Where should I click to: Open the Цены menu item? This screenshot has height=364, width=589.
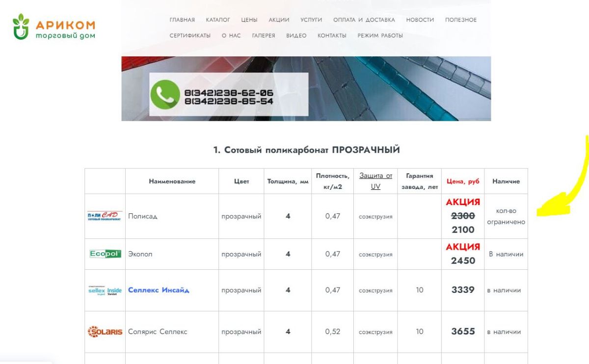click(x=249, y=20)
